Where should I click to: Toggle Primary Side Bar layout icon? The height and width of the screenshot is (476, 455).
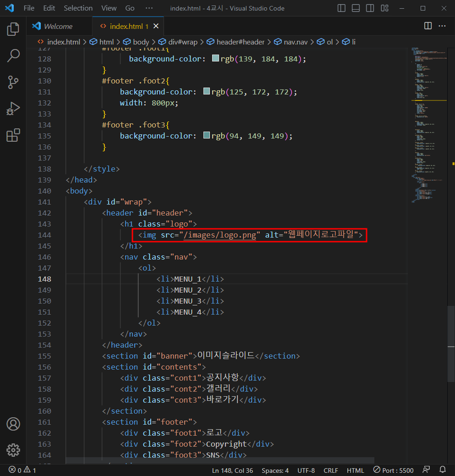click(341, 8)
